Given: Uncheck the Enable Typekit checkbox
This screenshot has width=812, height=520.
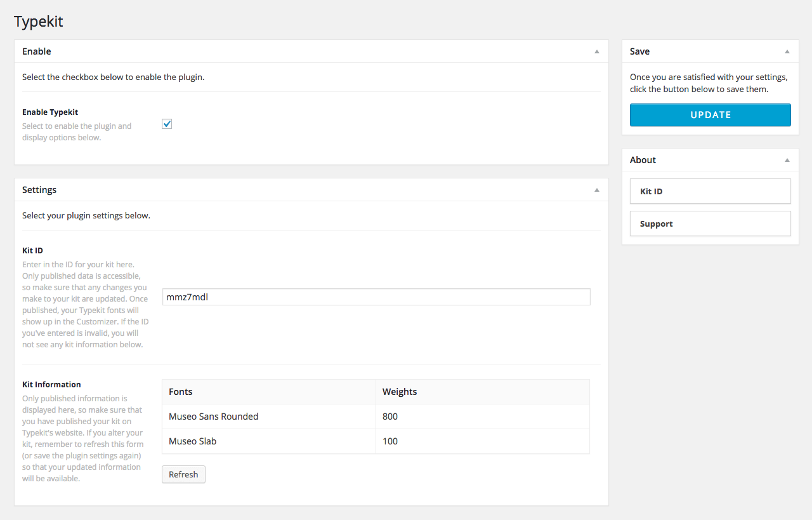Looking at the screenshot, I should click(x=167, y=124).
